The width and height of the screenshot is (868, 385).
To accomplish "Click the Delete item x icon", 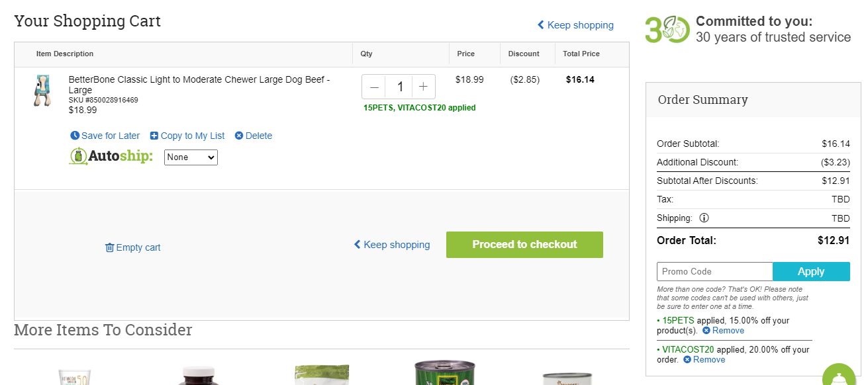I will [x=239, y=136].
